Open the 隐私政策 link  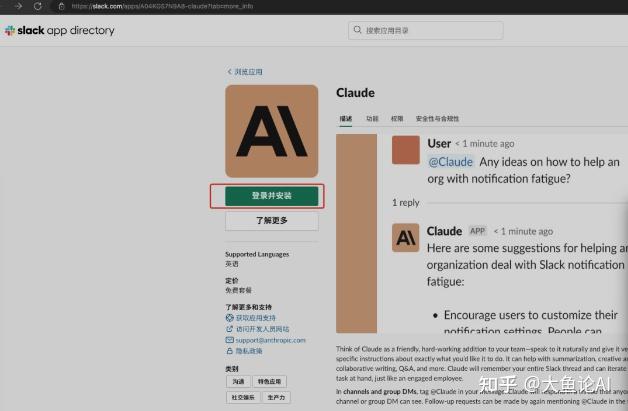click(x=249, y=351)
